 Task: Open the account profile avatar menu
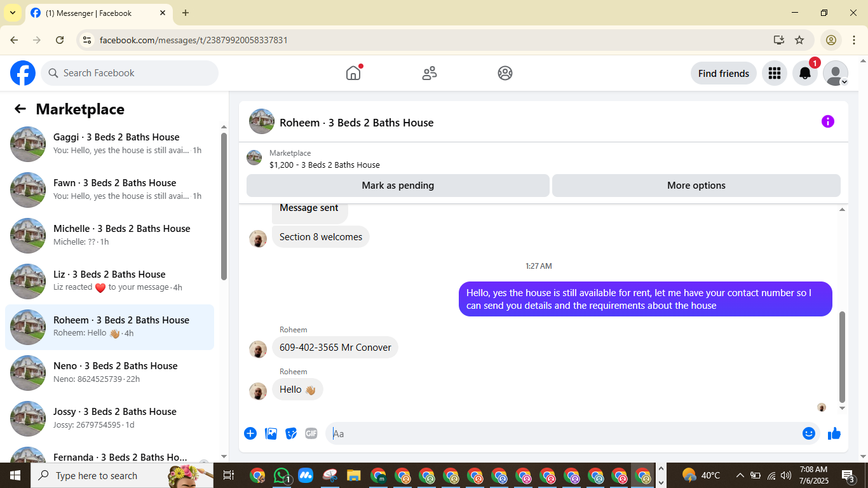(836, 73)
